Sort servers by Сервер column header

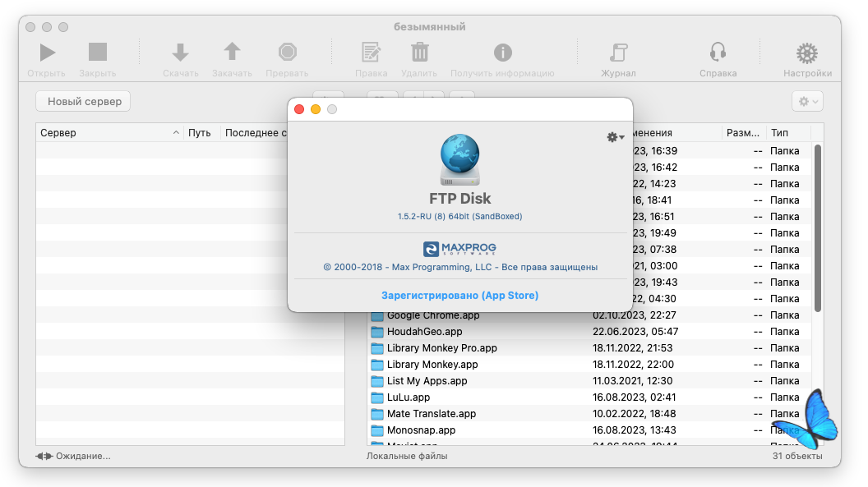tap(109, 133)
